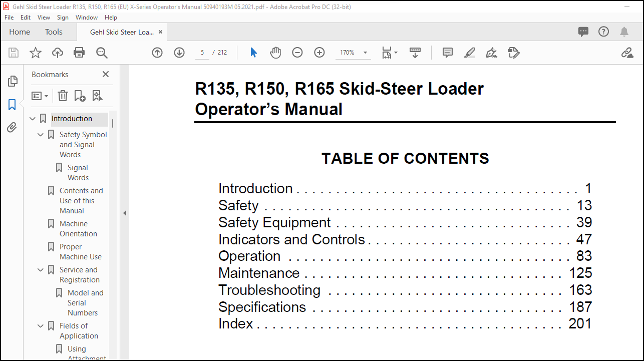The width and height of the screenshot is (644, 361).
Task: Switch to the Tools tab
Action: click(x=54, y=32)
